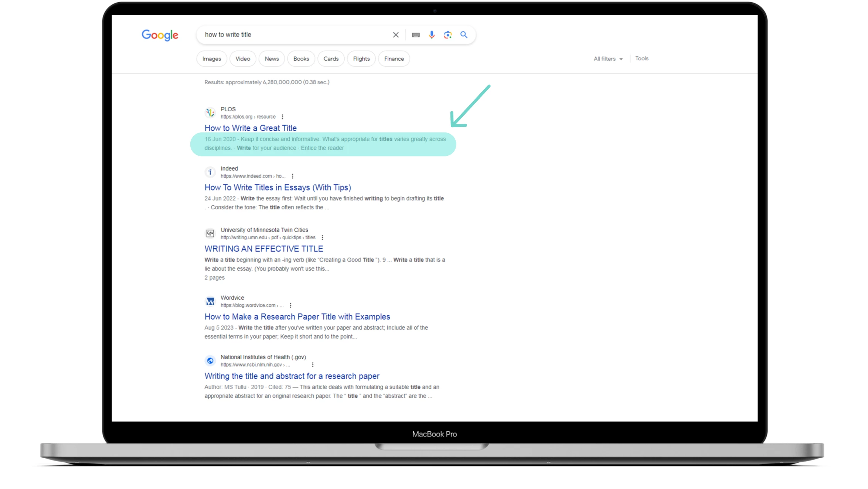Click the 'PLOS' site name
The image size is (868, 489).
pos(228,109)
